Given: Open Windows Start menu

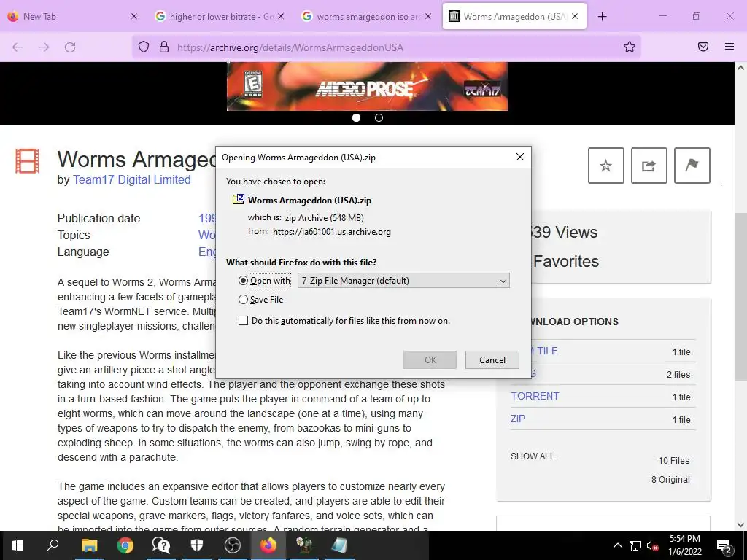Looking at the screenshot, I should click(x=18, y=545).
